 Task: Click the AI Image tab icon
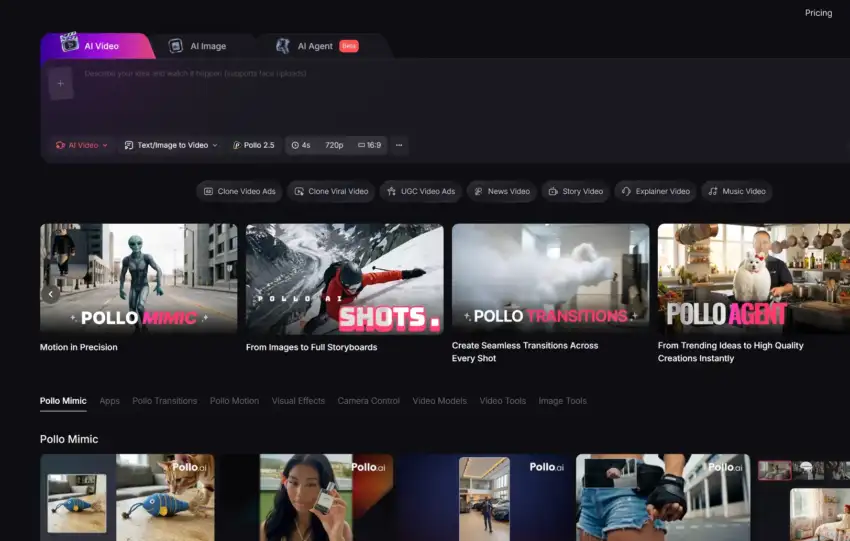176,46
